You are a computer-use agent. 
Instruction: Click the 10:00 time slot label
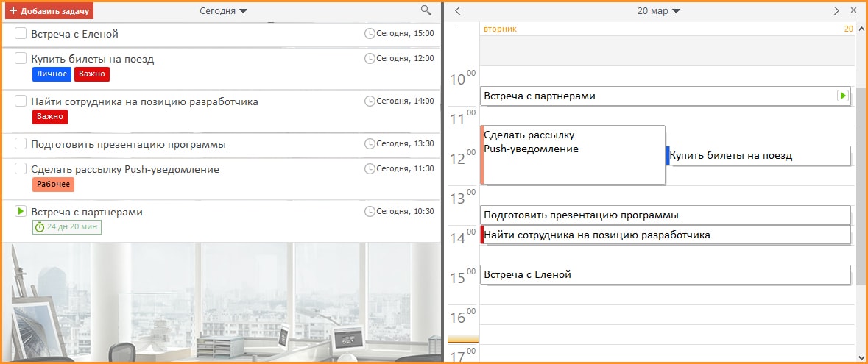(463, 79)
